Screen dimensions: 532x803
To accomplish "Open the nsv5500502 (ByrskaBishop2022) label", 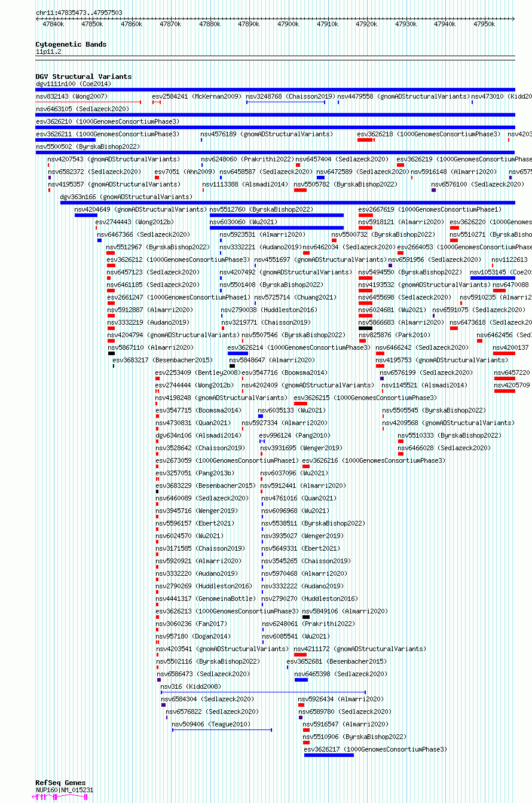I will pyautogui.click(x=88, y=146).
